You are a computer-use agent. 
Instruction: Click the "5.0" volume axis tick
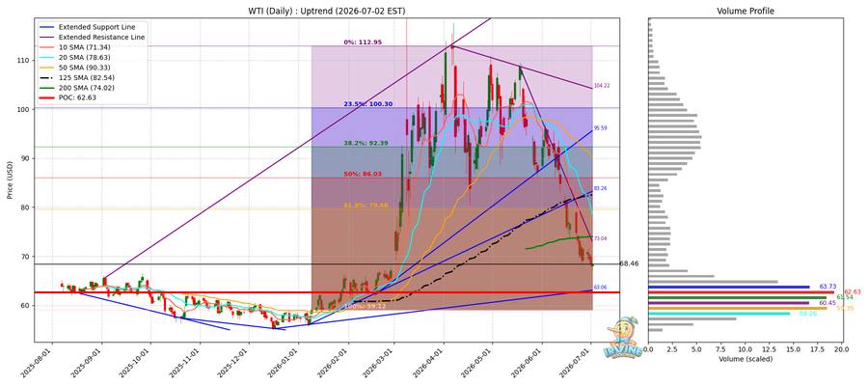point(697,350)
